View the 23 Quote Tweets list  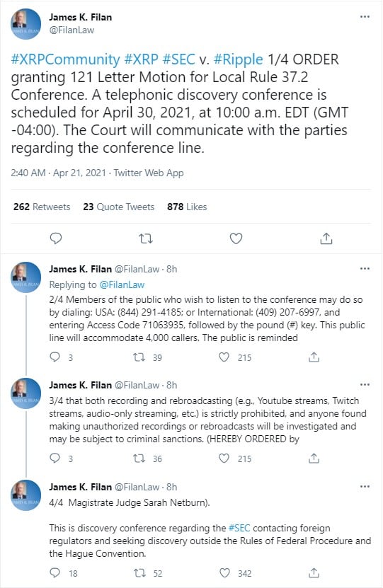[x=118, y=207]
